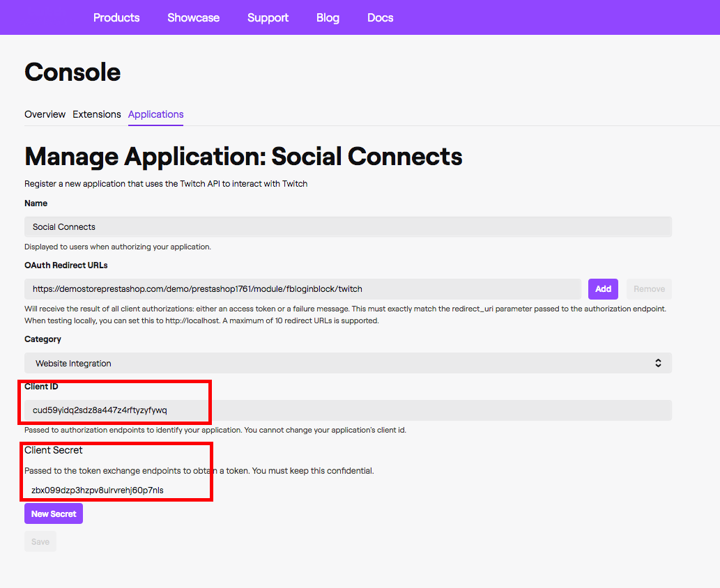Click the Add redirect URL button
The width and height of the screenshot is (720, 588).
603,289
